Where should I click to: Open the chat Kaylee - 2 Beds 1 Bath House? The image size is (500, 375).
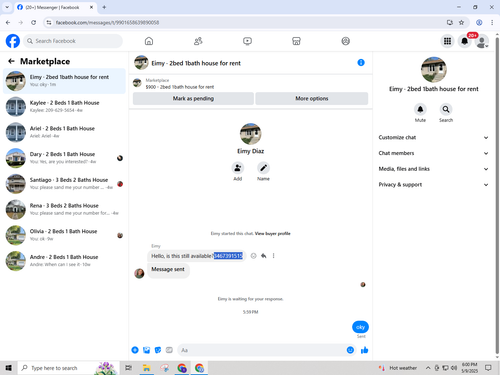point(64,106)
